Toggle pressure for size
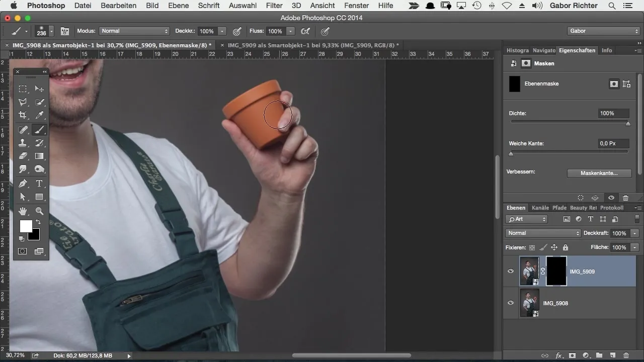Screen dimensions: 644x362 coord(325,31)
